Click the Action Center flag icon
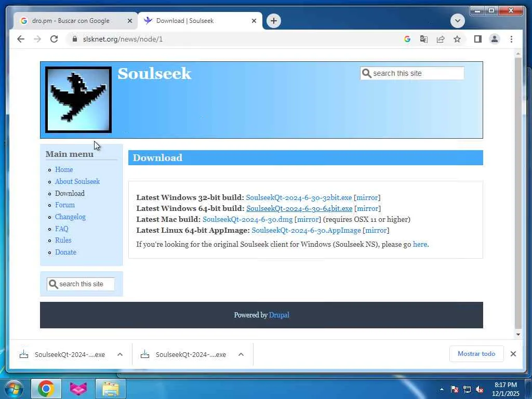532x399 pixels. (x=455, y=389)
